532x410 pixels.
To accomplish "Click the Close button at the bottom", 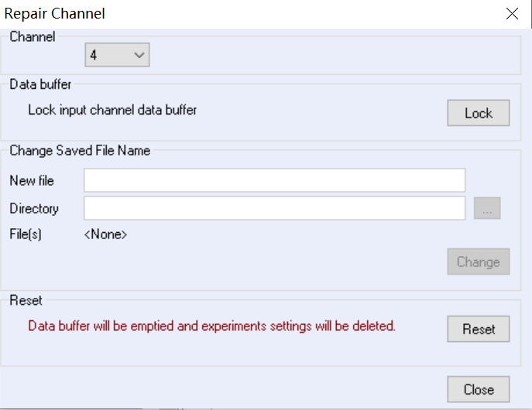I will 478,389.
